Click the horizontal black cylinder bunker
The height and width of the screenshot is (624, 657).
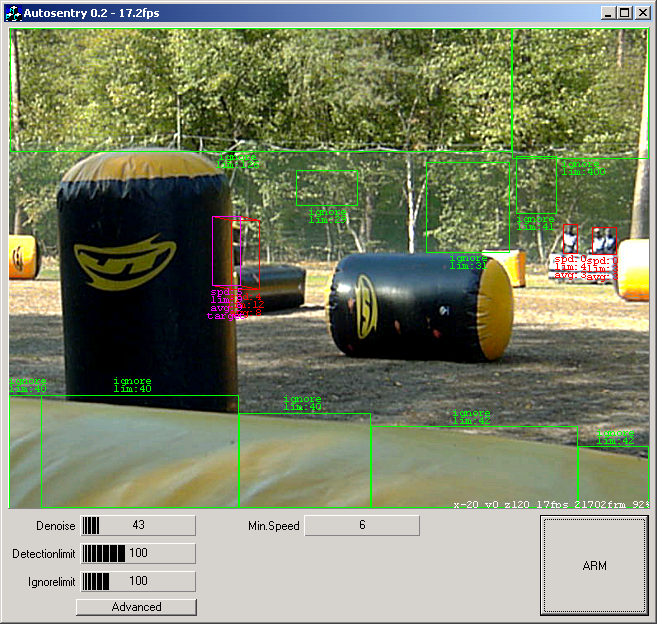coord(420,306)
